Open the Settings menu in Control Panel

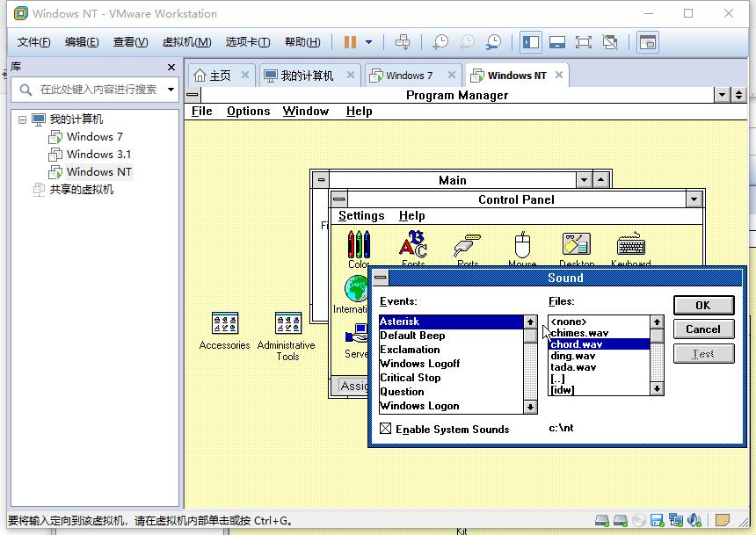tap(361, 216)
